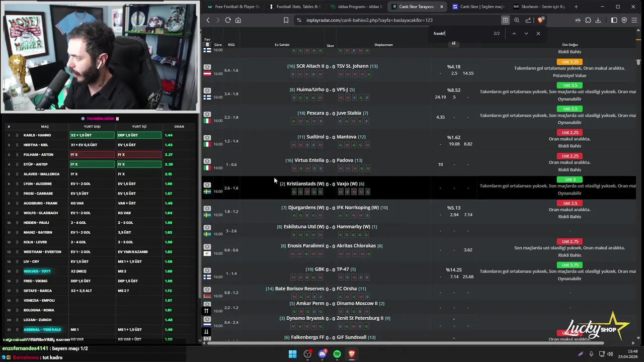Viewport: 644px width, 362px height.
Task: Click the Ust 3.5 green badge
Action: pyautogui.click(x=570, y=85)
